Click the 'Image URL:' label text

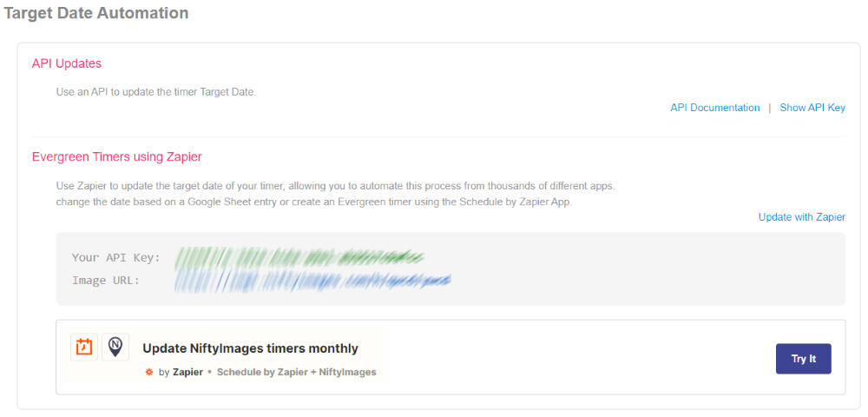[x=106, y=280]
